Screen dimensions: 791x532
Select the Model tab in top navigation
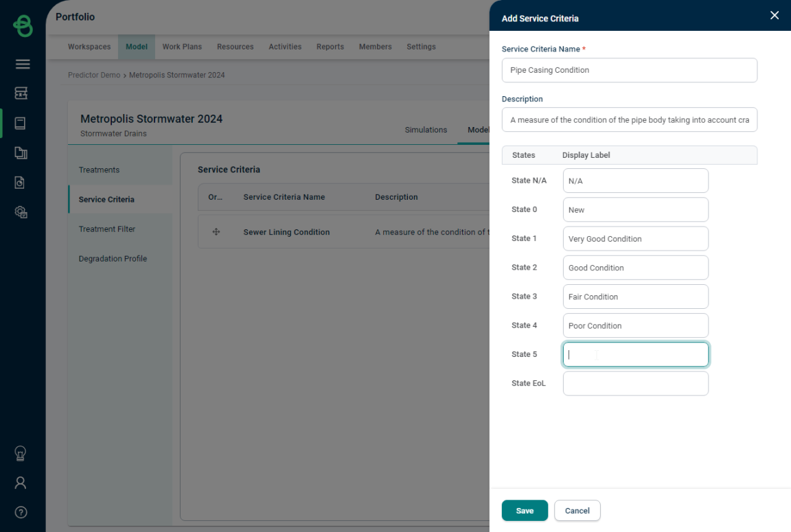click(x=137, y=47)
